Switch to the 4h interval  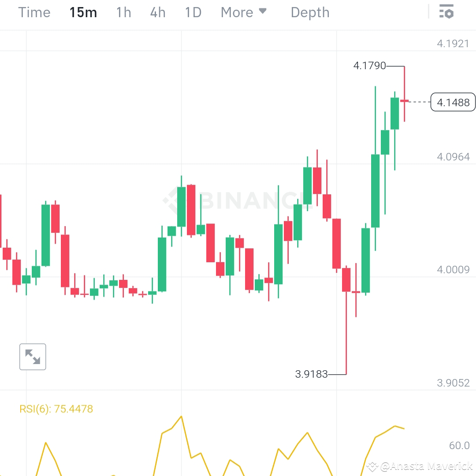tap(157, 12)
